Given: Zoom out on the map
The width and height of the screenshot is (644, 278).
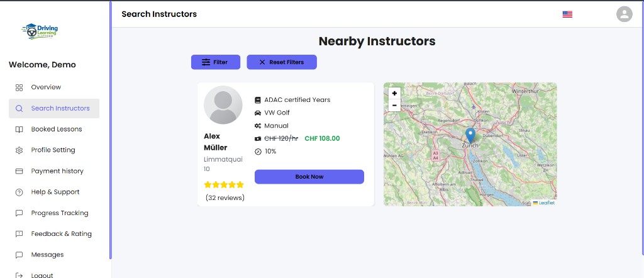Looking at the screenshot, I should point(394,106).
